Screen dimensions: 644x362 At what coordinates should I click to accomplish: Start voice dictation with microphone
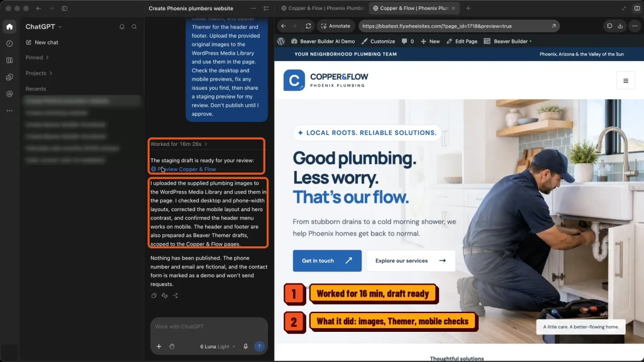click(246, 346)
